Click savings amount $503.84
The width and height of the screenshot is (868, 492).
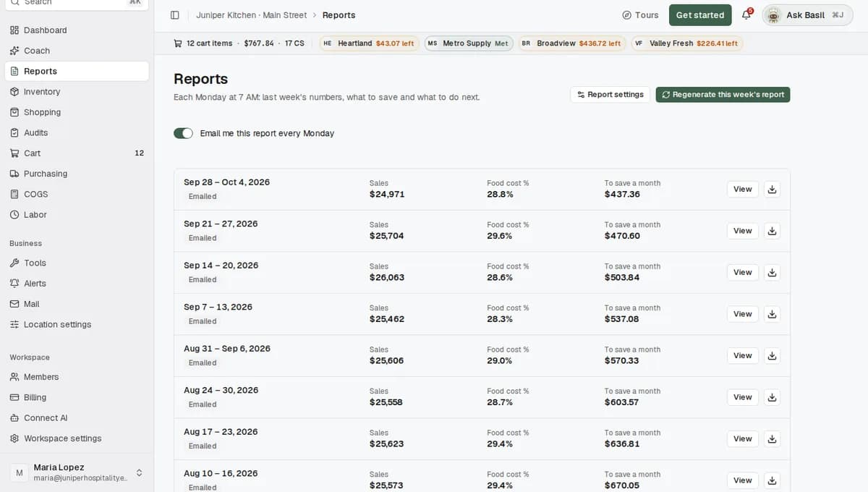[x=622, y=277]
